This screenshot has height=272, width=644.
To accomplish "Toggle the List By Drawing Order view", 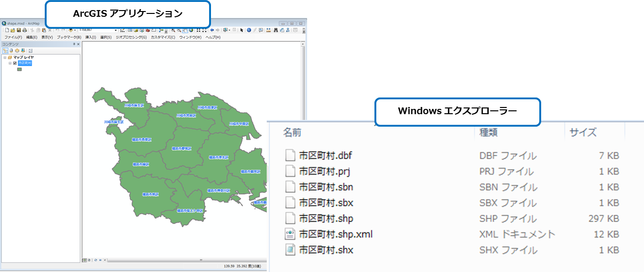I will coord(5,50).
